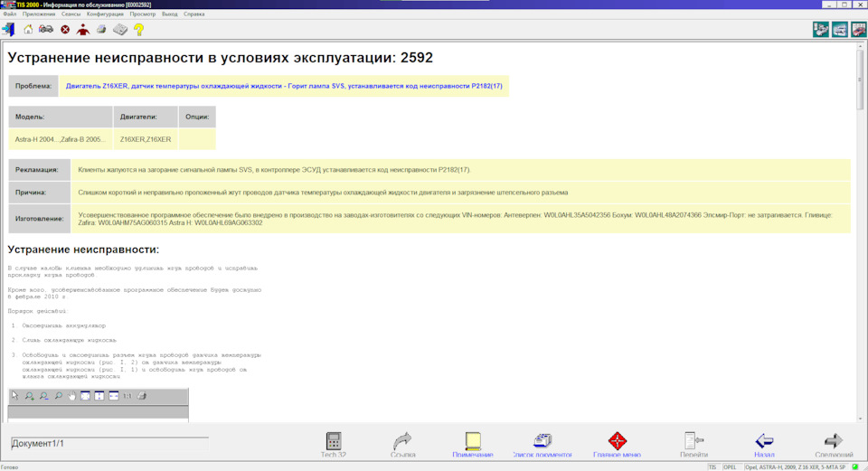868x471 pixels.
Task: Click Z16XER,Z16XER engines cell
Action: (x=146, y=139)
